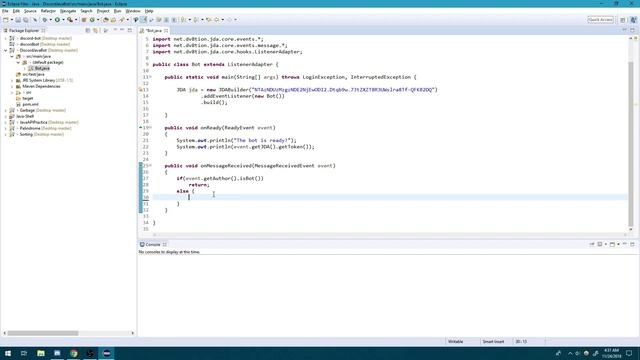
Task: Open the Project menu
Action: tap(103, 11)
